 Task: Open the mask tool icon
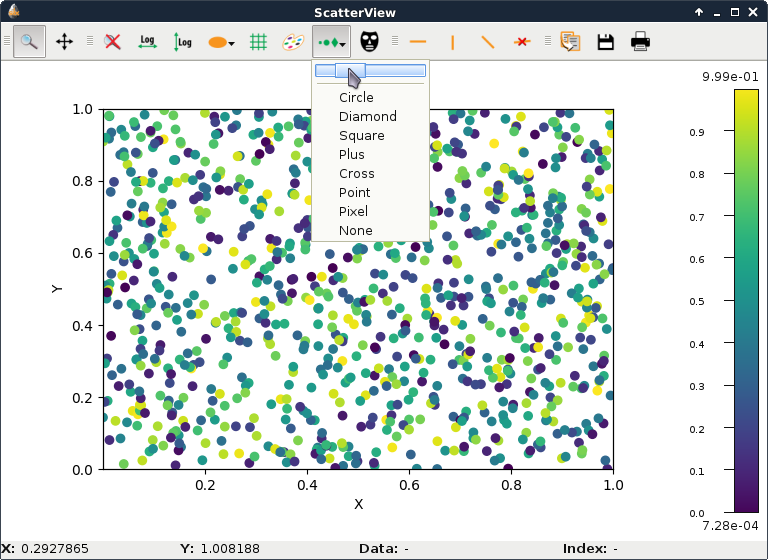pyautogui.click(x=370, y=42)
